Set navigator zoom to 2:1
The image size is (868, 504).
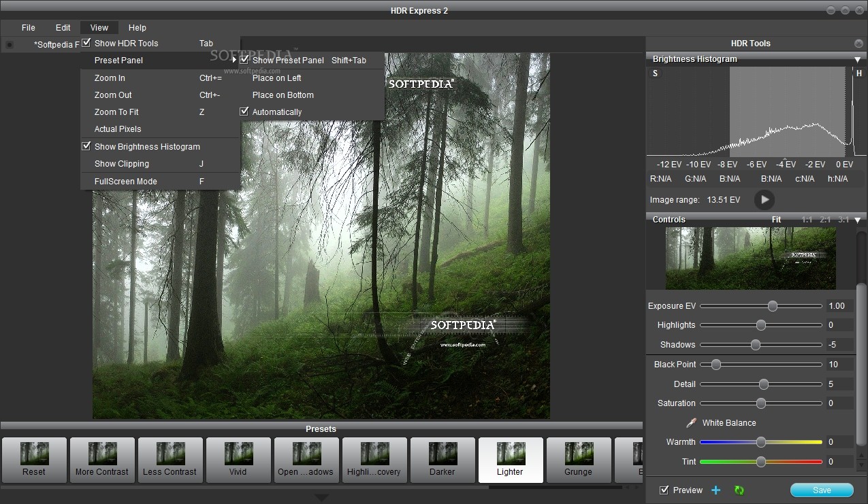(x=825, y=220)
